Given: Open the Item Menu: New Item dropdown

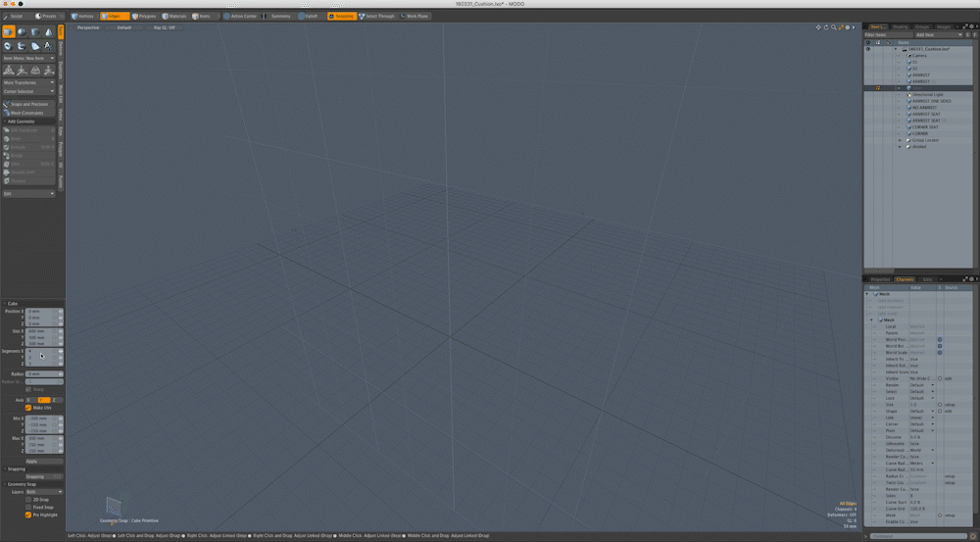Looking at the screenshot, I should [x=28, y=58].
